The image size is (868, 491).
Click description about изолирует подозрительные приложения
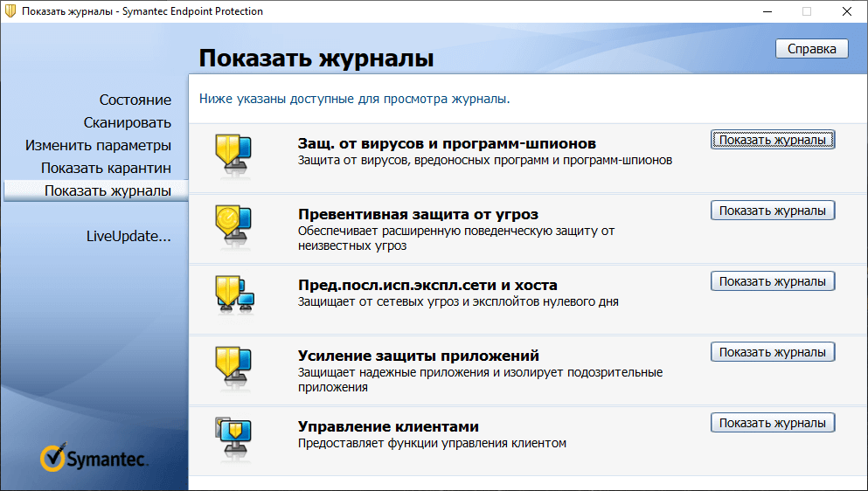(480, 380)
